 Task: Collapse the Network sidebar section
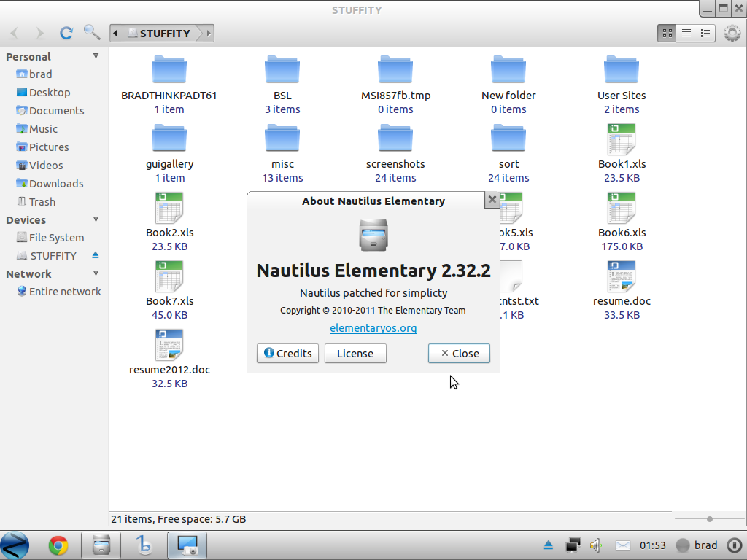[x=96, y=273]
